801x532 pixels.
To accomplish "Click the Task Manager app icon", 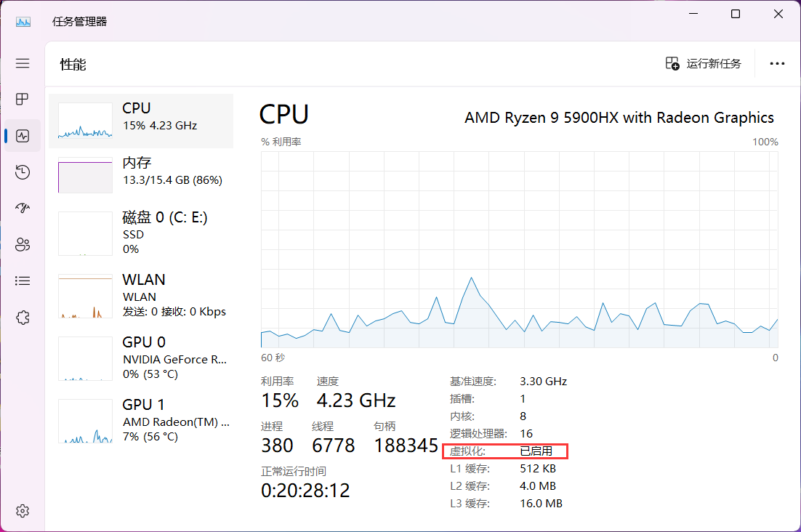I will (23, 22).
